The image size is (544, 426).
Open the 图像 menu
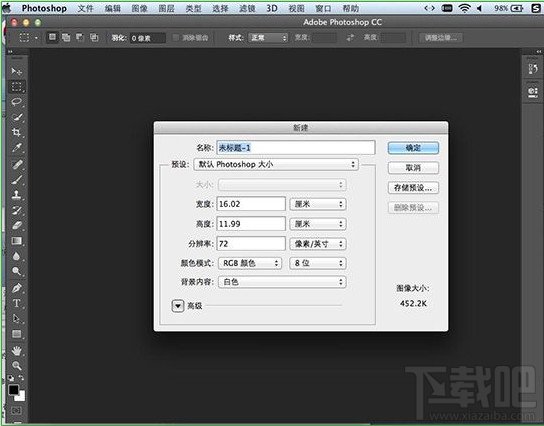(139, 8)
